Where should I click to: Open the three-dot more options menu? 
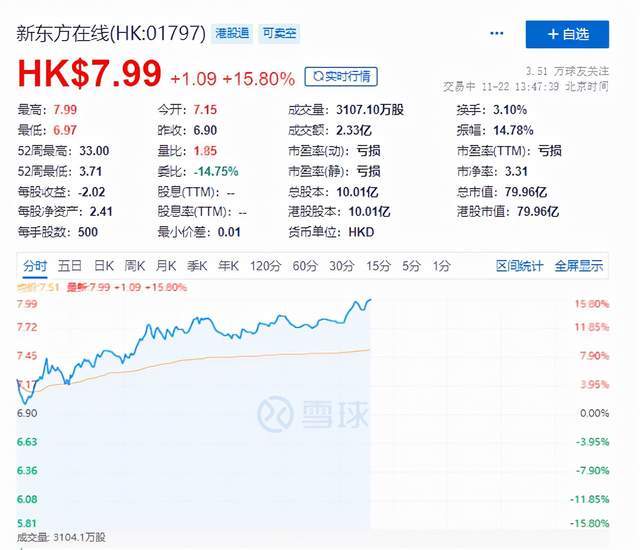coord(496,33)
